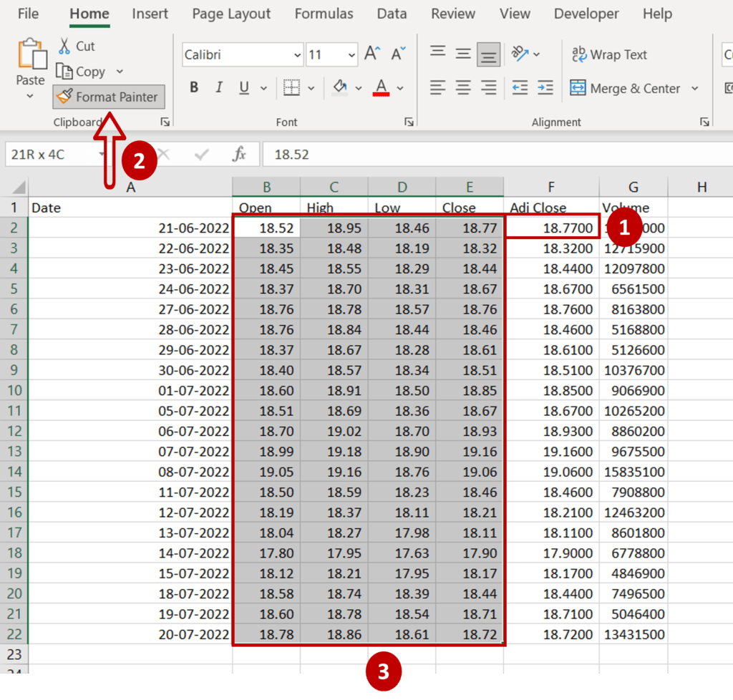Select the Cut tool
733x700 pixels.
(76, 45)
